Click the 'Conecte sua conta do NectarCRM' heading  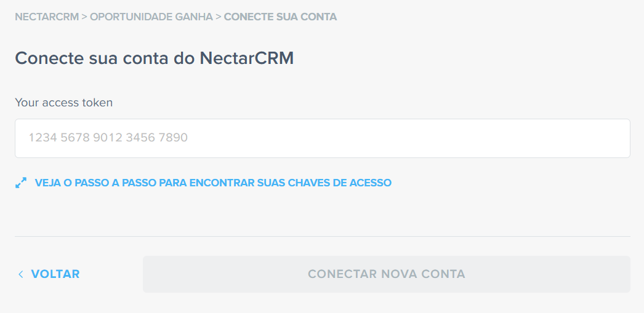coord(155,58)
